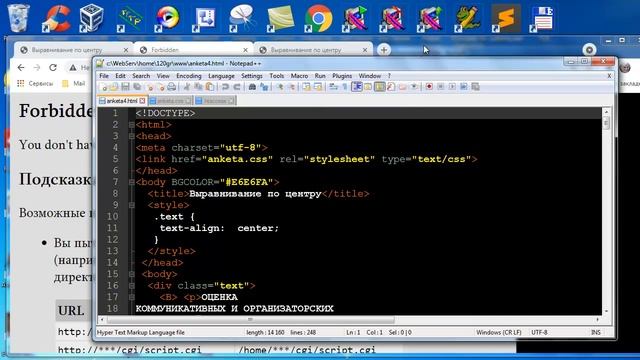Toggle the Document Map toolbar button
This screenshot has height=360, width=640.
[x=380, y=87]
